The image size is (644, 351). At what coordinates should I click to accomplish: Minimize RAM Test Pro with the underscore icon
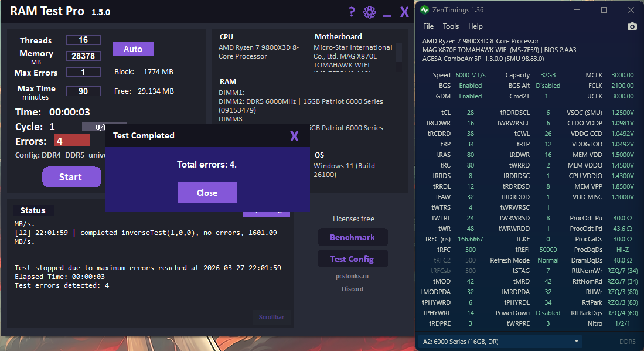coord(387,16)
